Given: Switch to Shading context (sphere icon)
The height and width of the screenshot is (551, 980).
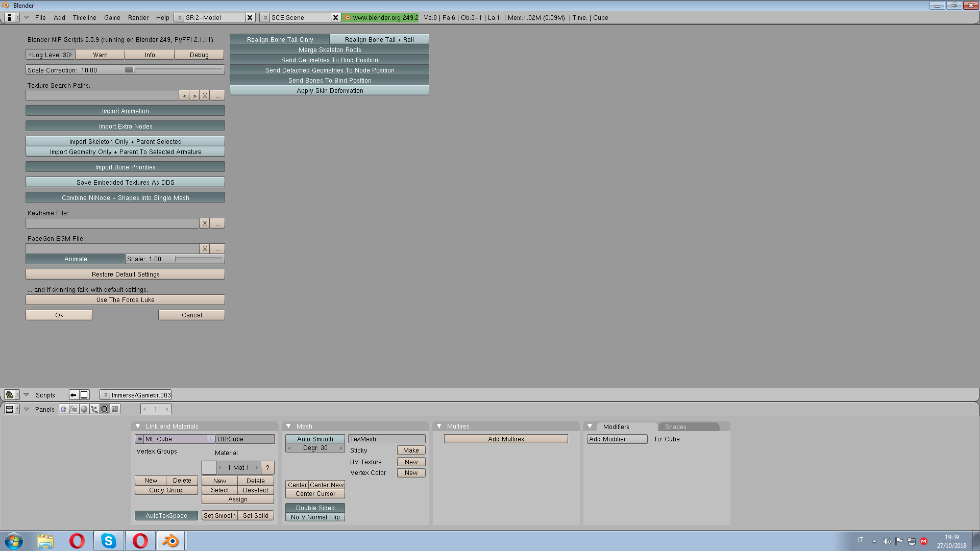Looking at the screenshot, I should click(x=84, y=409).
